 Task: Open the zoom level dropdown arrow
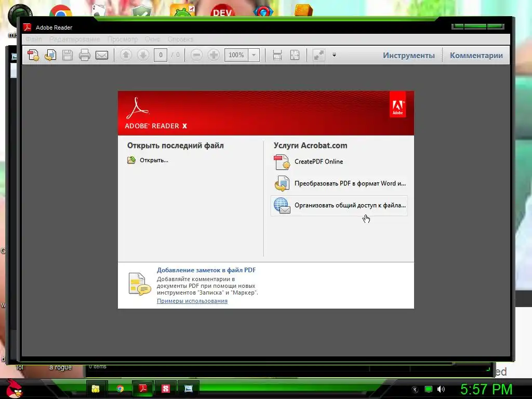coord(254,55)
